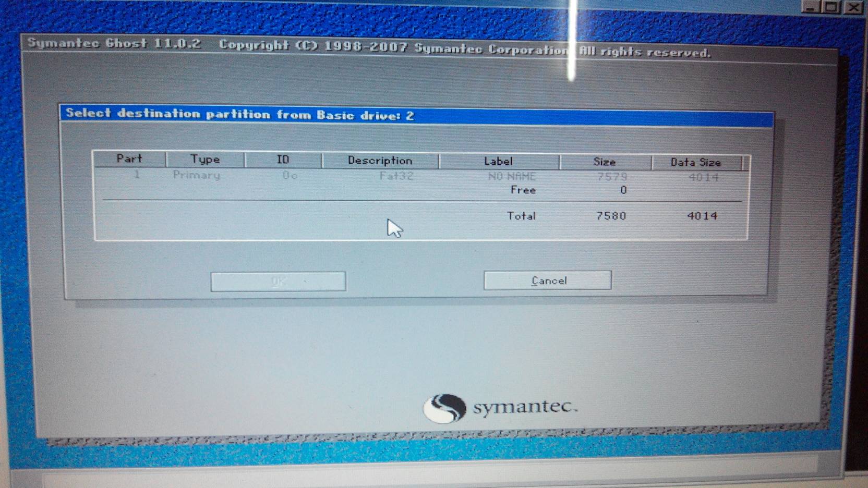The height and width of the screenshot is (488, 868).
Task: Click the dialog title bar 'Select destination partition'
Action: coord(416,115)
